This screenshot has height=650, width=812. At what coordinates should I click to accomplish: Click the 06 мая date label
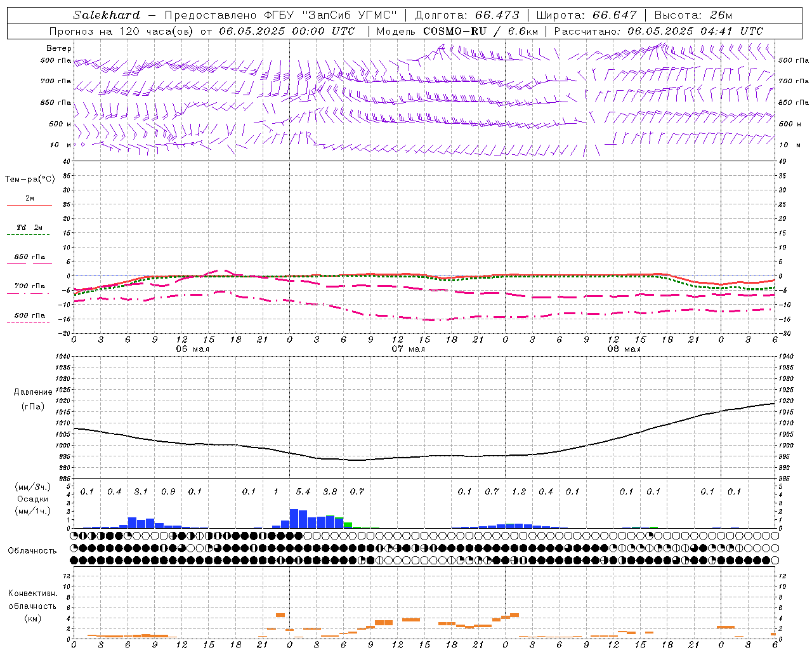(x=192, y=349)
